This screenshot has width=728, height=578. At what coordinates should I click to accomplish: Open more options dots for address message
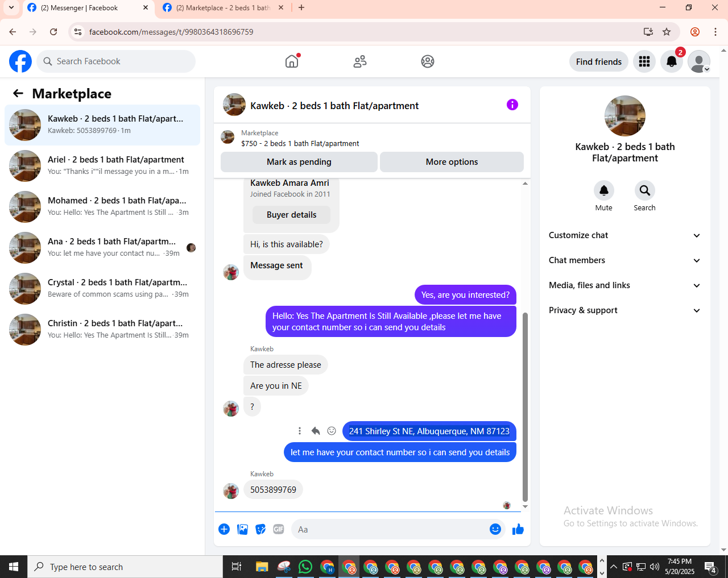[300, 431]
